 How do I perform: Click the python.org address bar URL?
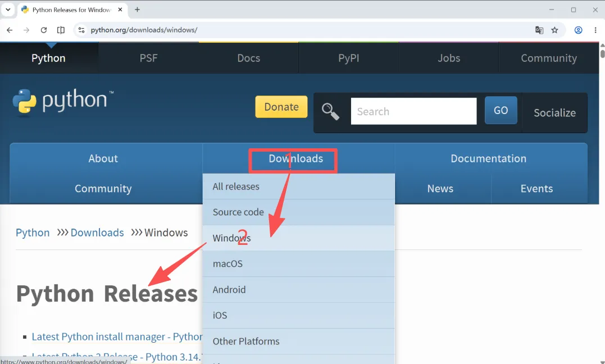click(x=144, y=30)
